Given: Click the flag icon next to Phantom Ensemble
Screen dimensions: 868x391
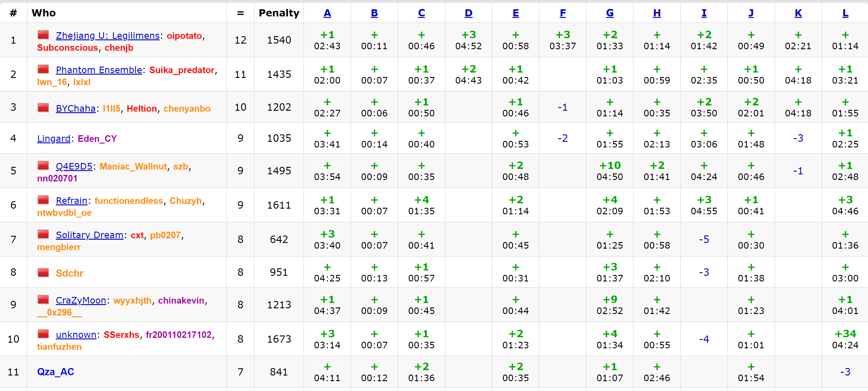Looking at the screenshot, I should (43, 69).
